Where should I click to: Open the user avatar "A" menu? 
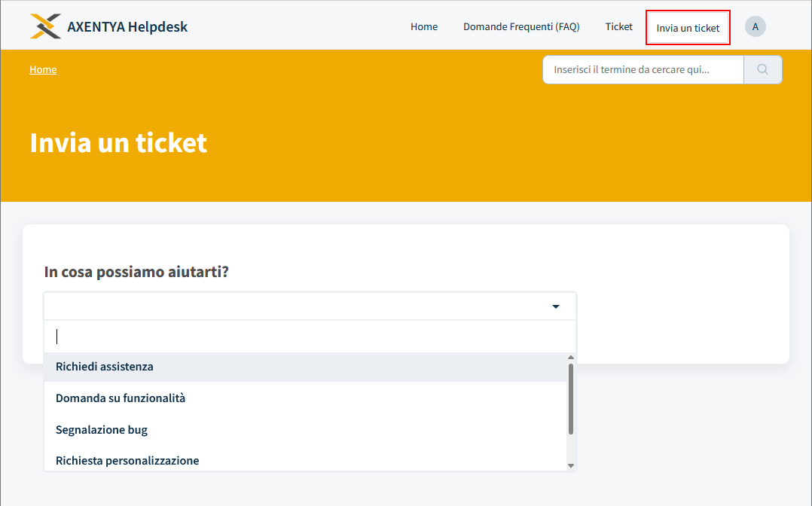755,27
